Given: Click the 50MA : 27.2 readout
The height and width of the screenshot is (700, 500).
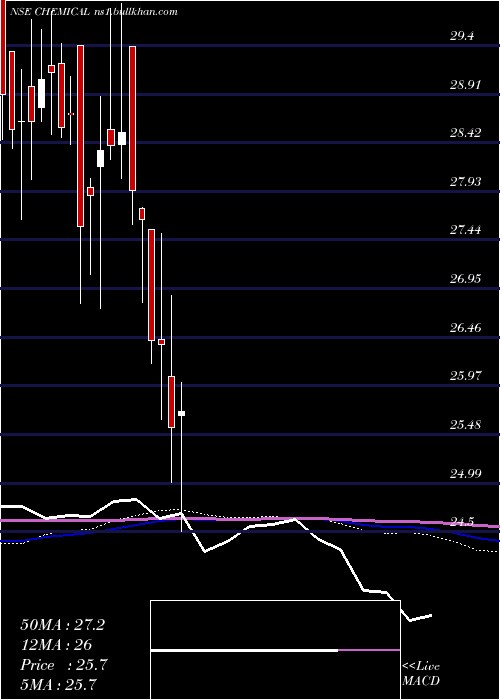Looking at the screenshot, I should pos(62,625).
